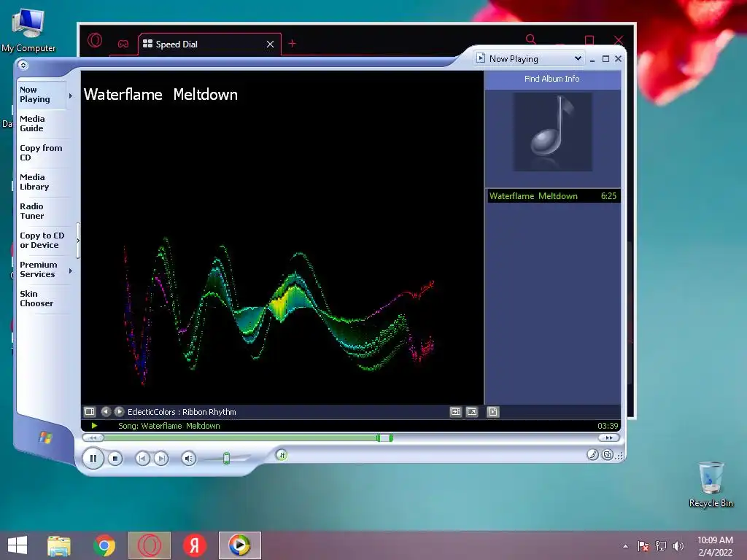The height and width of the screenshot is (560, 747).
Task: Select previous visualization arrow
Action: point(106,411)
